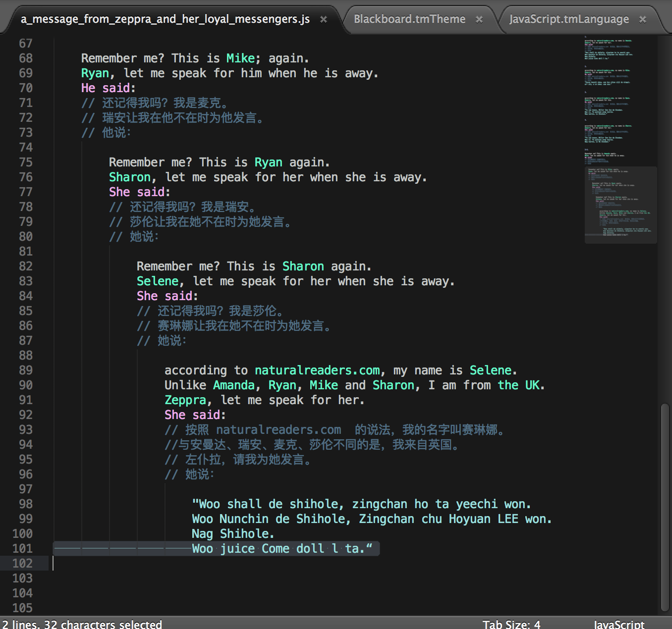Click 'Selene' at start of line 83
This screenshot has height=629, width=672.
coord(157,281)
